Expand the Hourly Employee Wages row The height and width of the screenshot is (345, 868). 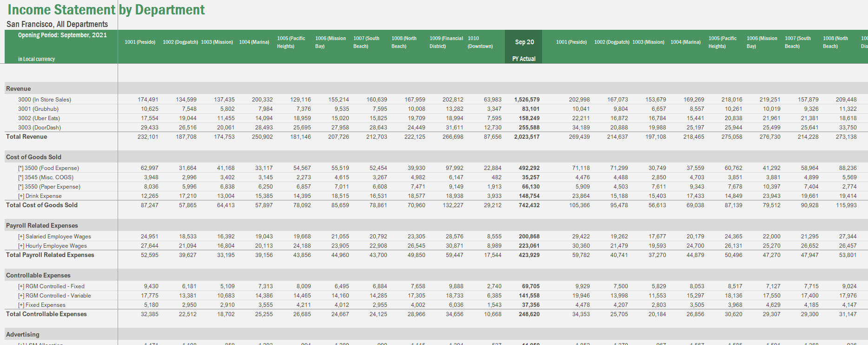(21, 246)
